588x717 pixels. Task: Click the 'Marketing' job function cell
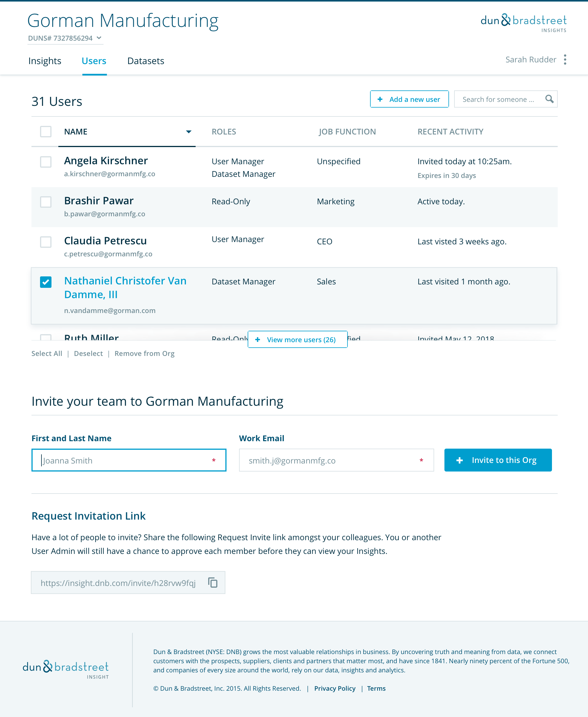[x=336, y=202]
